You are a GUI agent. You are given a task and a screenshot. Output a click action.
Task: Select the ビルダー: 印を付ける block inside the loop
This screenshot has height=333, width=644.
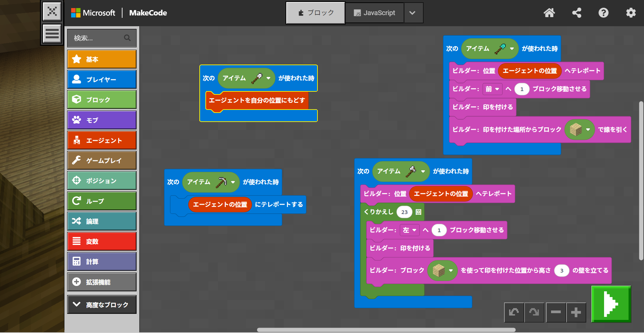pyautogui.click(x=400, y=248)
